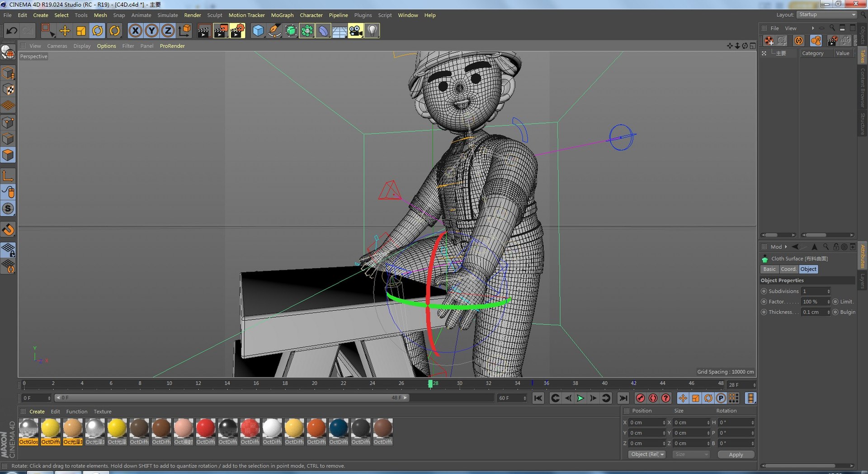Viewport: 868px width, 474px height.
Task: Open Object (Rel) coordinate dropdown
Action: 647,455
